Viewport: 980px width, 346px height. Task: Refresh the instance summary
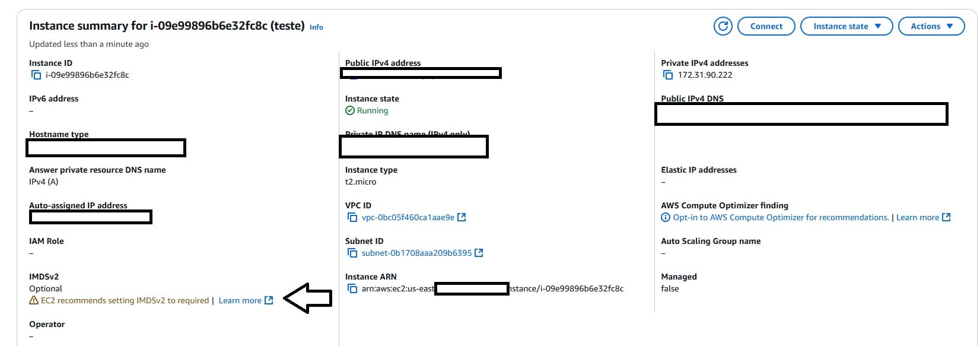[x=723, y=26]
